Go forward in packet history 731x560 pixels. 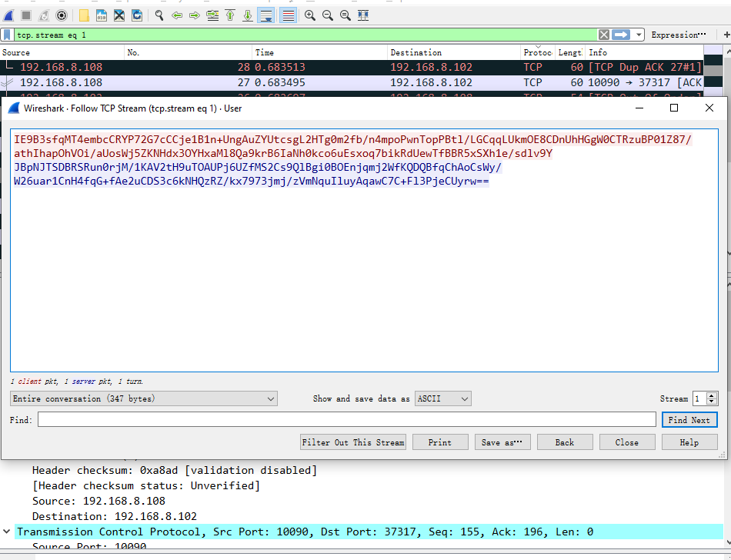[195, 15]
